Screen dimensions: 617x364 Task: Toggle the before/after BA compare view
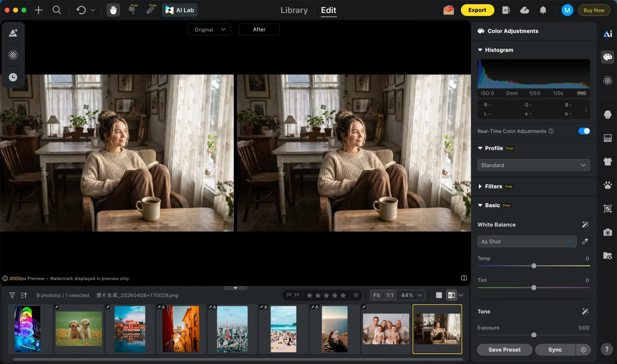point(451,295)
